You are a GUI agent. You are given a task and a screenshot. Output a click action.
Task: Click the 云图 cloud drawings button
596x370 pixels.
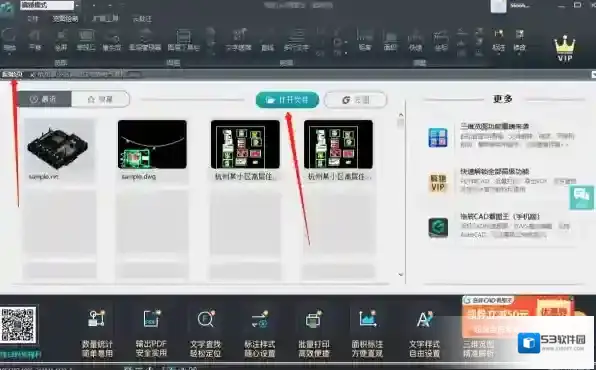click(356, 100)
